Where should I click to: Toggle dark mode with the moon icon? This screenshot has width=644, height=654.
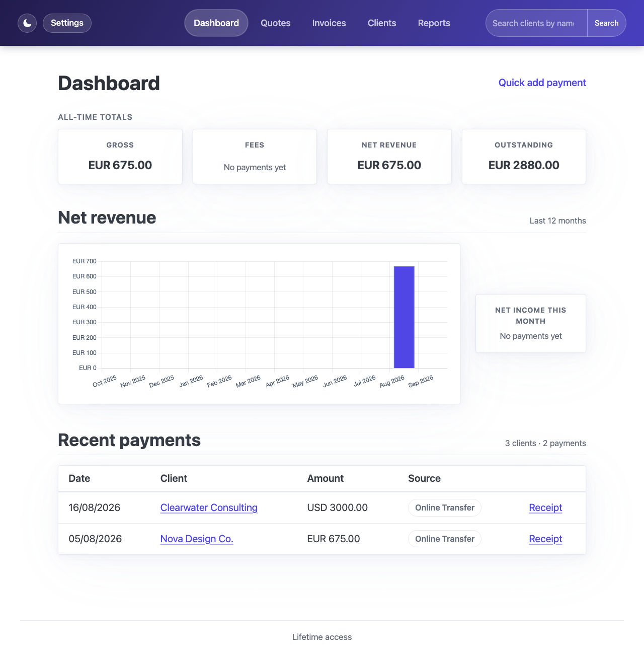click(27, 23)
